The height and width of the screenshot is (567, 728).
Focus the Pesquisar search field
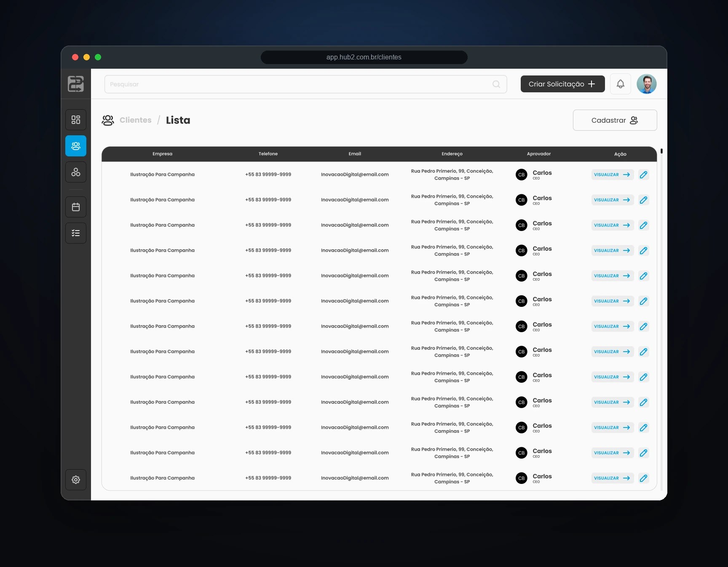(x=305, y=84)
